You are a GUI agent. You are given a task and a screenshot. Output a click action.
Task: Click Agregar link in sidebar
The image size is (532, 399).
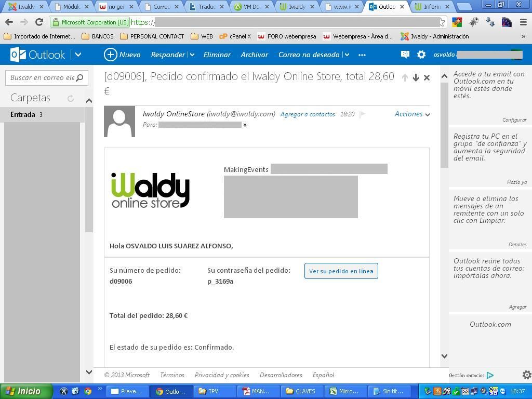517,307
